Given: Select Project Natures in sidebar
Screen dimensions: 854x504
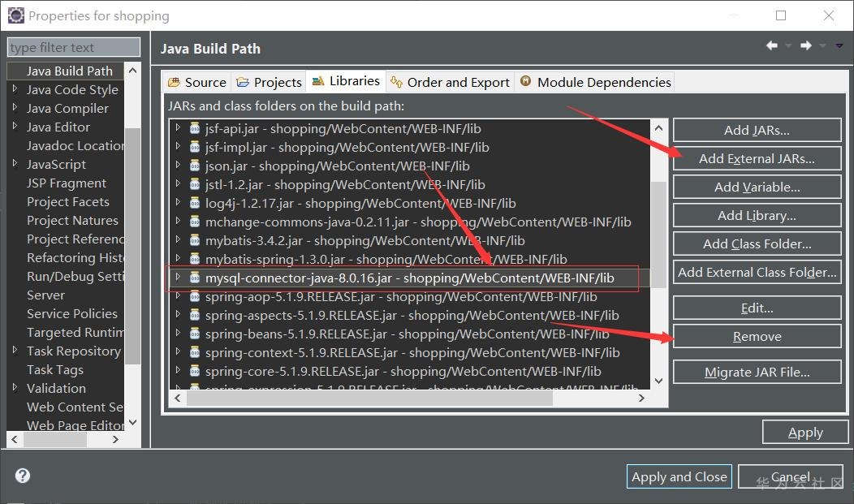Looking at the screenshot, I should pos(72,220).
